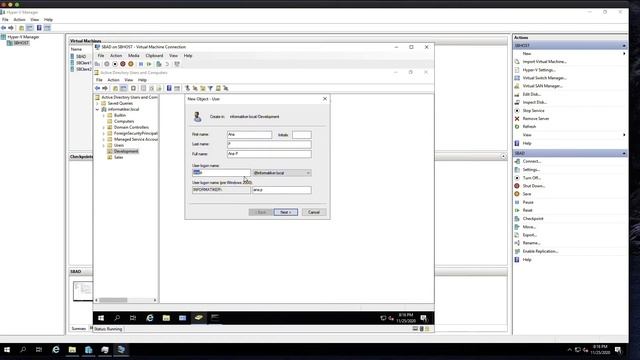The width and height of the screenshot is (640, 360).
Task: Open View menu in Active Directory Users and Computers
Action: tap(129, 80)
